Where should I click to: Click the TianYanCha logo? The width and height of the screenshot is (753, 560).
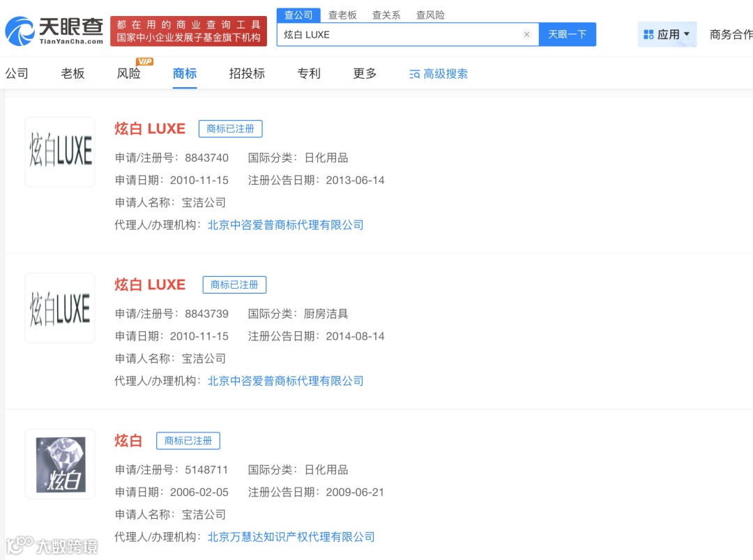click(x=54, y=31)
